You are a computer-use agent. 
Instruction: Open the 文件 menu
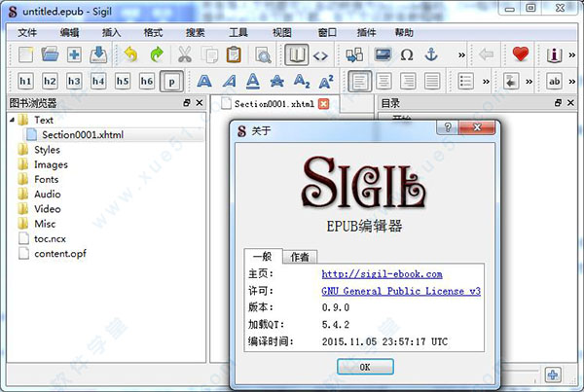(27, 33)
